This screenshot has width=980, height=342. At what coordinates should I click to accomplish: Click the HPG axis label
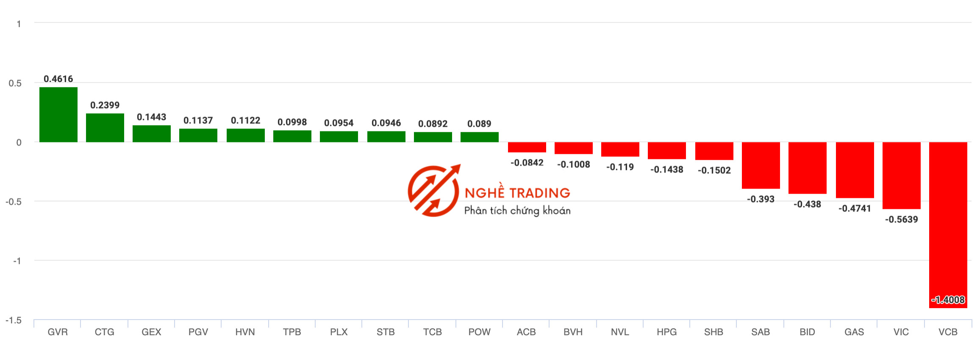click(x=667, y=332)
